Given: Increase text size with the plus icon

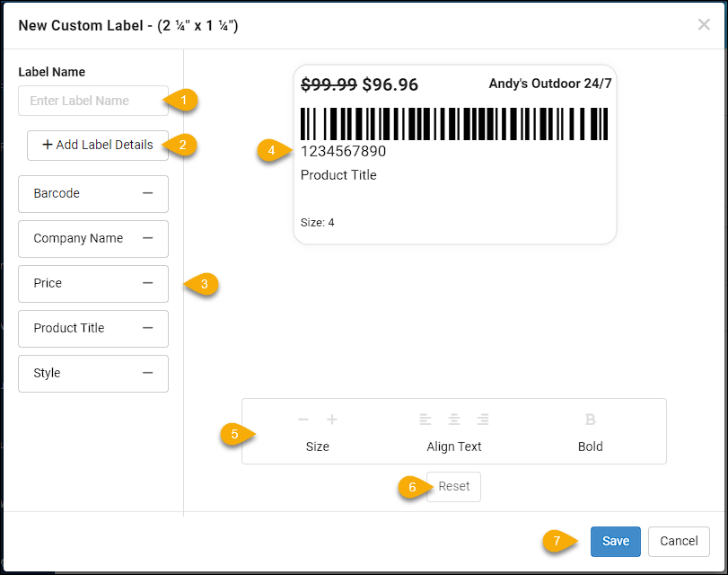Looking at the screenshot, I should click(332, 419).
